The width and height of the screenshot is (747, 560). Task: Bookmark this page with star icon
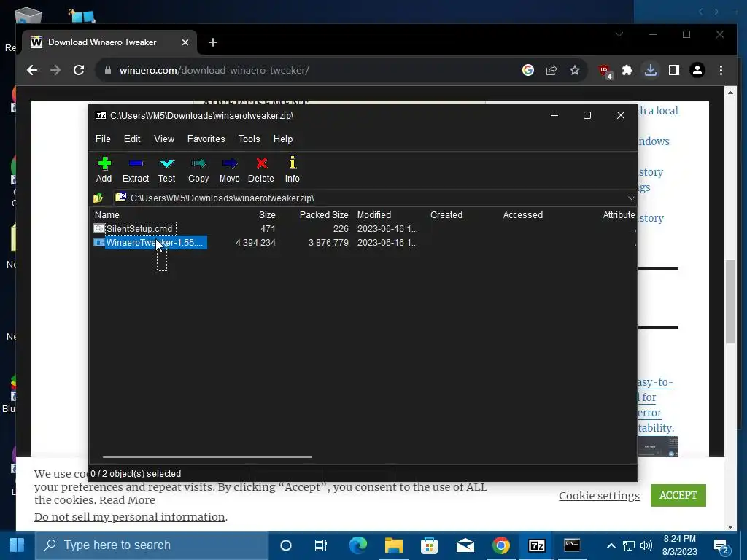[x=575, y=71]
